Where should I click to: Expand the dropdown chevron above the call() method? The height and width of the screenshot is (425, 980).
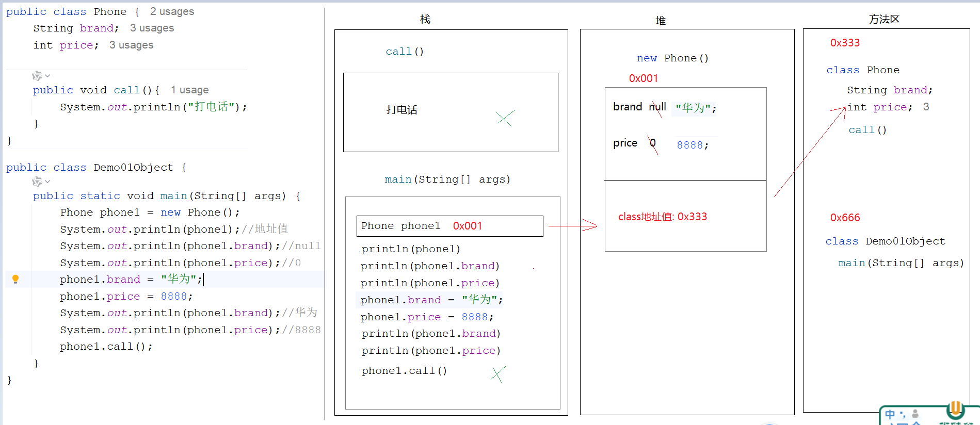tap(47, 76)
